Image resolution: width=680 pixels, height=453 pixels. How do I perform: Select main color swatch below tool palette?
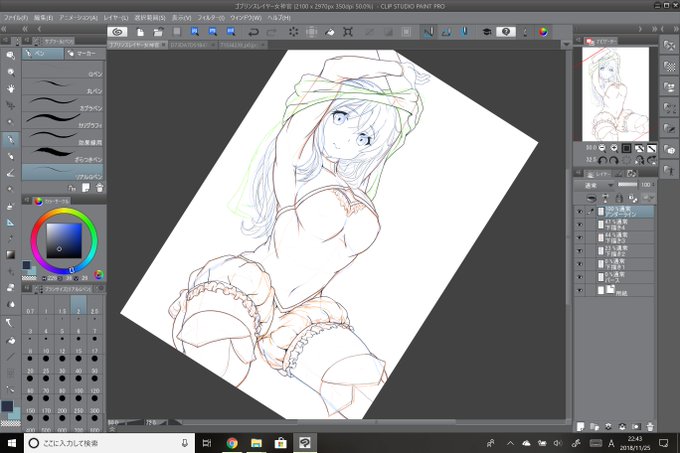coord(7,406)
